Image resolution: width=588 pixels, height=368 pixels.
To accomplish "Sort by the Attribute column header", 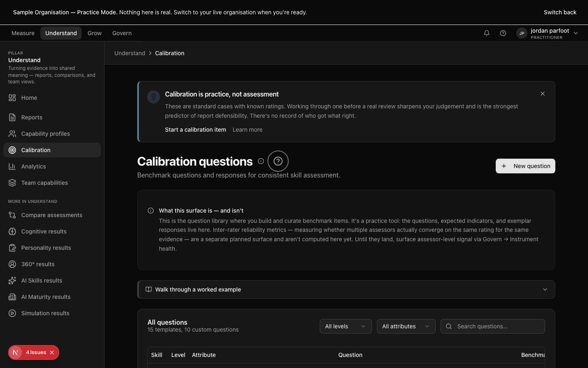I will pyautogui.click(x=204, y=355).
